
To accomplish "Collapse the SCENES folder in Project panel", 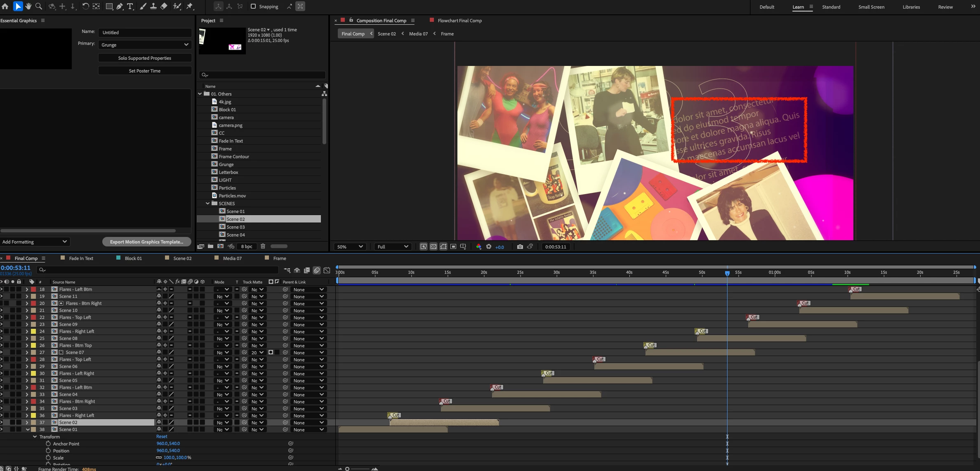I will pyautogui.click(x=207, y=203).
